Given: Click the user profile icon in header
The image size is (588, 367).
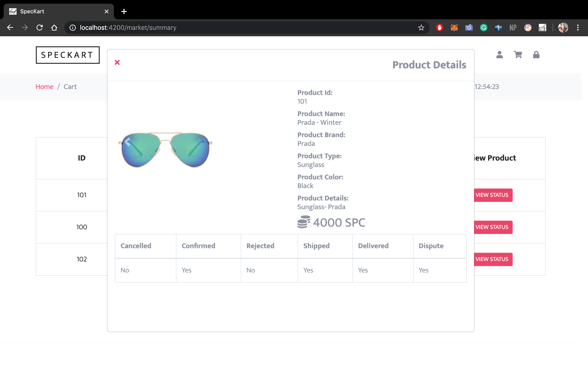Looking at the screenshot, I should [x=499, y=55].
